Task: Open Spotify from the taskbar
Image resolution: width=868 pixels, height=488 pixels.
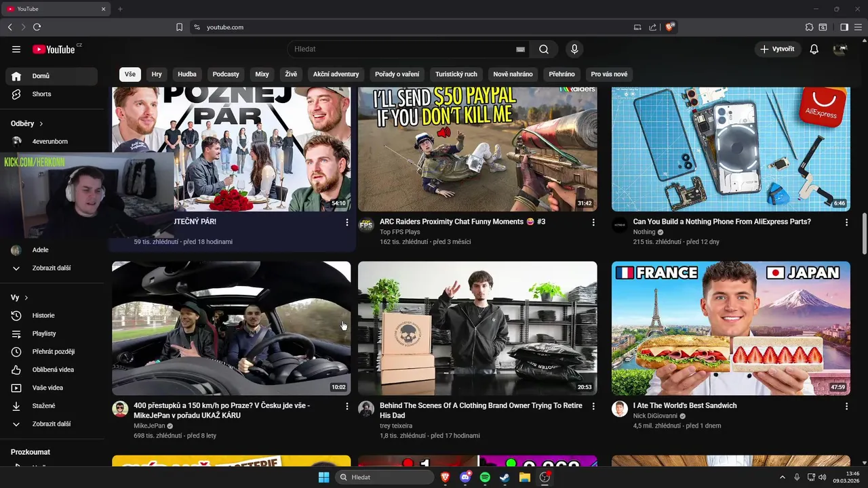Action: (485, 477)
